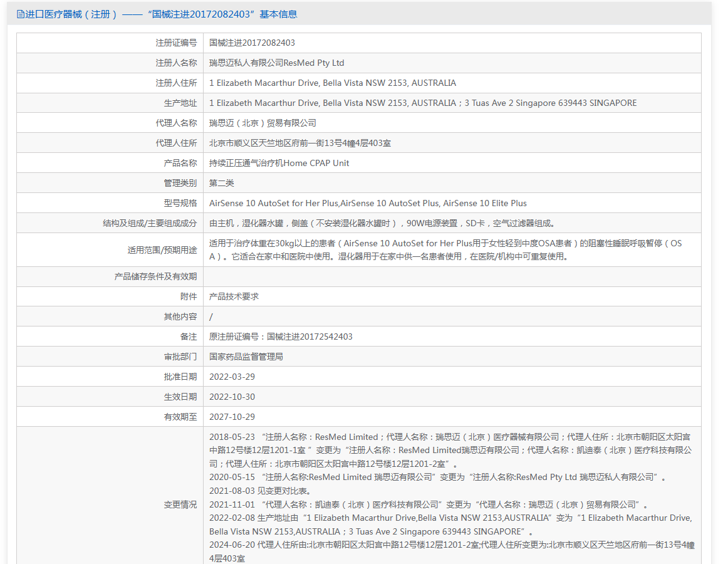Select the 2024-06-20 agent address change entry
Image resolution: width=728 pixels, height=564 pixels.
pos(452,551)
